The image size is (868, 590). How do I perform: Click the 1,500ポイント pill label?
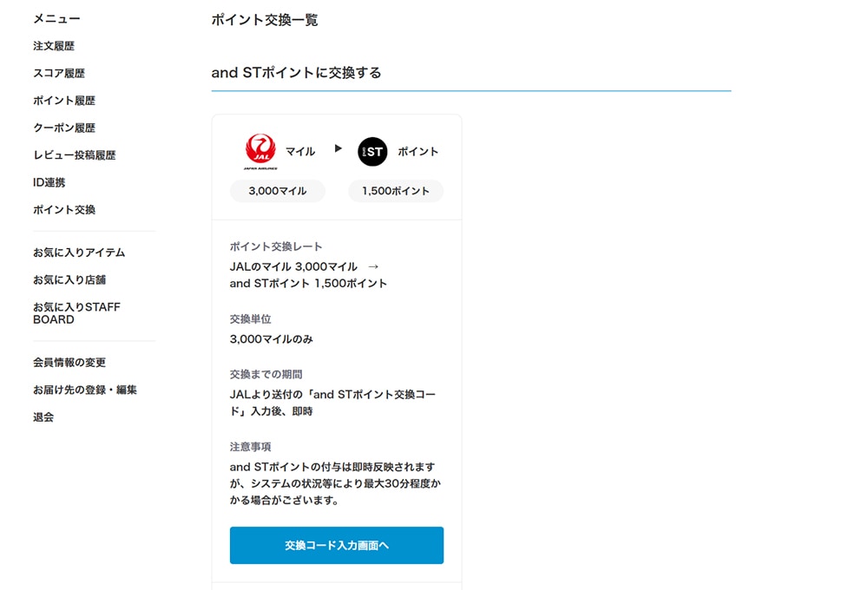(x=396, y=191)
